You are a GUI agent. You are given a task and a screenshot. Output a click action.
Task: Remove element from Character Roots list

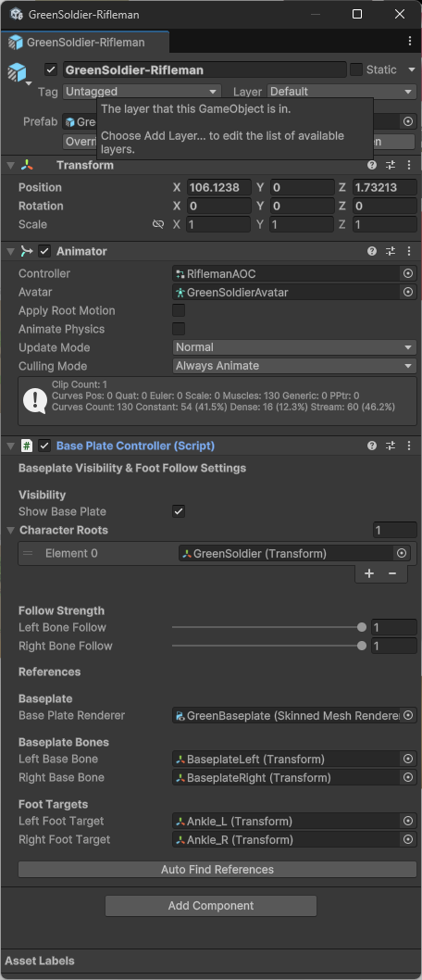point(392,573)
